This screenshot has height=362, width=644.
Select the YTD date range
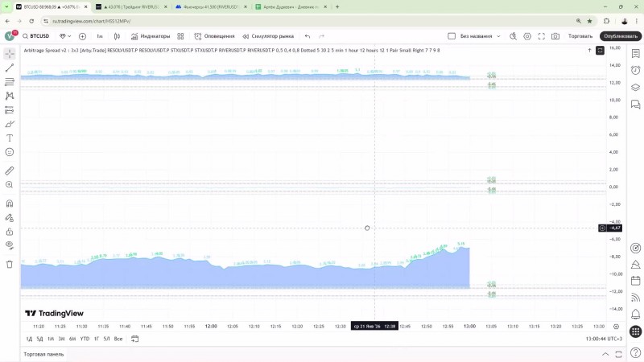pos(85,339)
